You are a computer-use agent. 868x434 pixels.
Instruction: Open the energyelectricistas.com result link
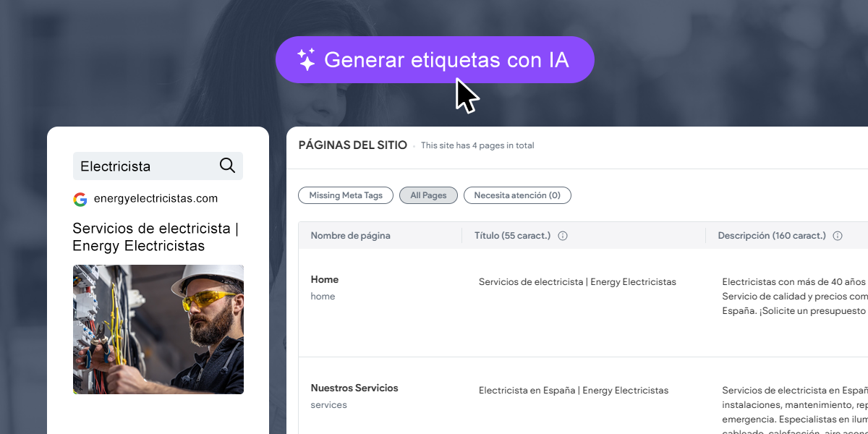point(156,198)
